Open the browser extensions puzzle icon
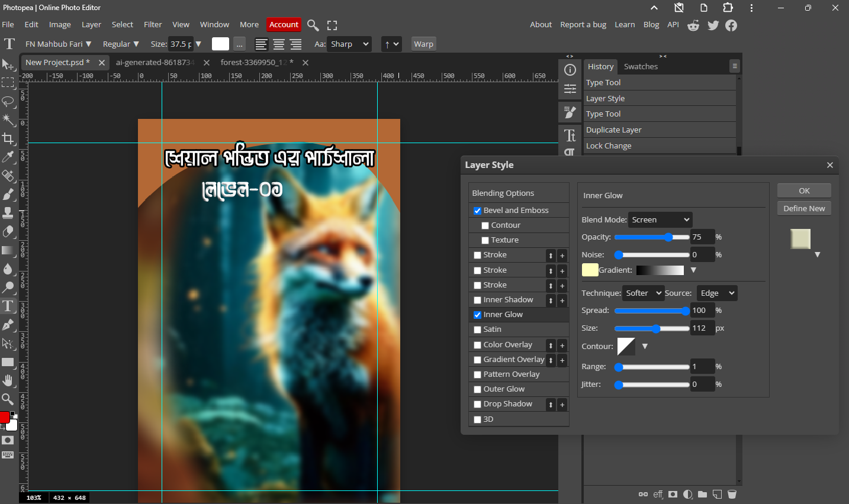Image resolution: width=849 pixels, height=504 pixels. point(728,8)
